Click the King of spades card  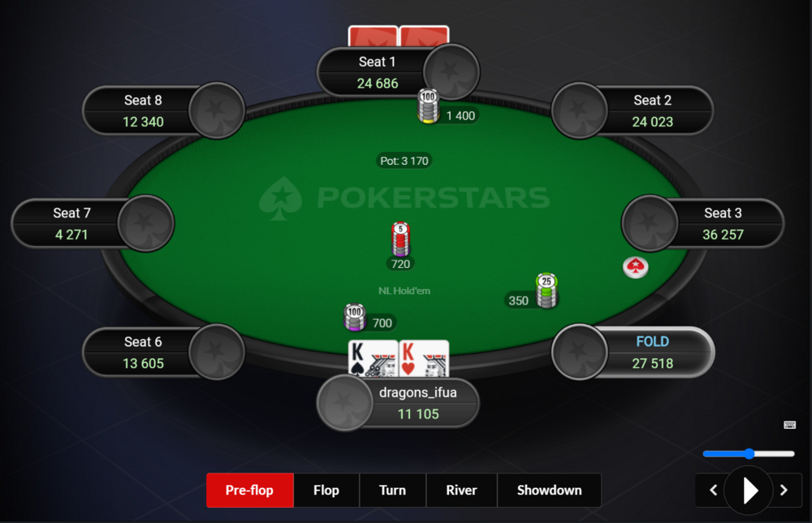(373, 358)
